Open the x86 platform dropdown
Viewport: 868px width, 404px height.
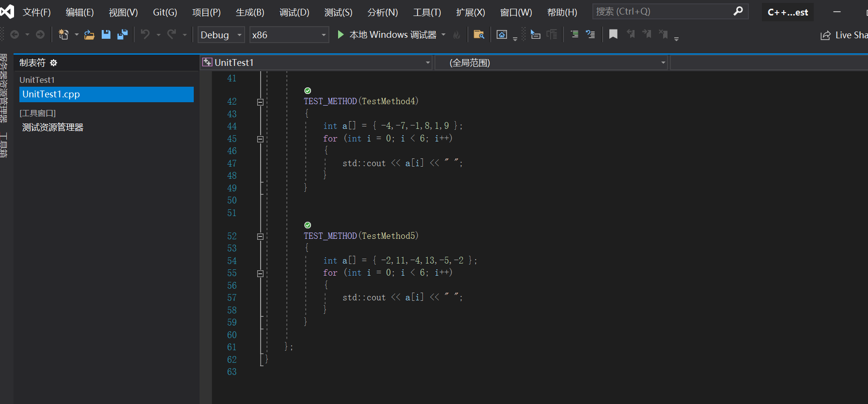pos(289,35)
